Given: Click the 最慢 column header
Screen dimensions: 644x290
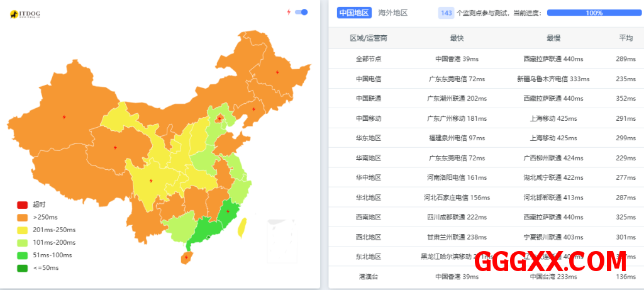Looking at the screenshot, I should tap(553, 38).
